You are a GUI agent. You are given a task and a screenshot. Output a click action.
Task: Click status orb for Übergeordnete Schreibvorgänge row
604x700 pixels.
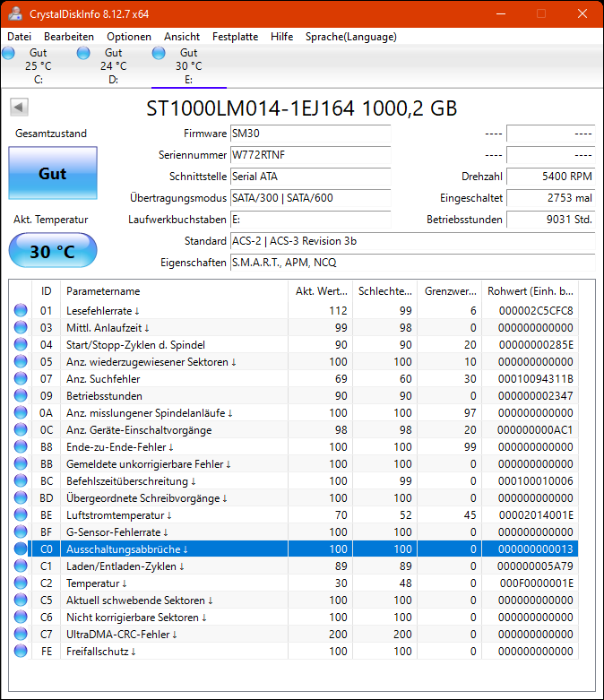(x=21, y=497)
